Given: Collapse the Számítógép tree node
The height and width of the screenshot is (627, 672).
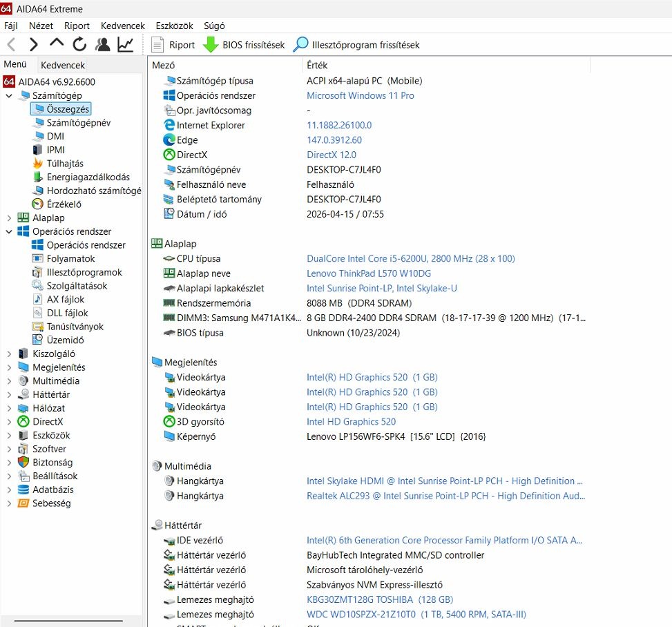Looking at the screenshot, I should (9, 95).
